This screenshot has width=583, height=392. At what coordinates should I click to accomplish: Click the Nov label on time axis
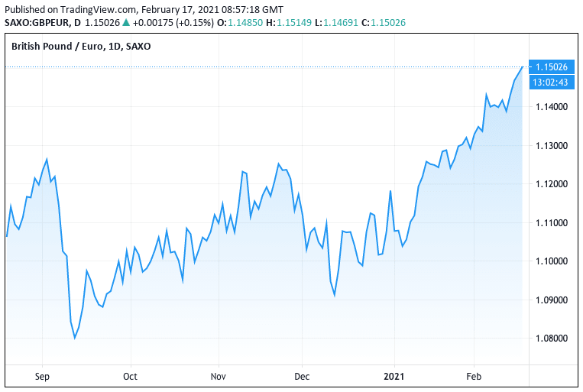219,376
